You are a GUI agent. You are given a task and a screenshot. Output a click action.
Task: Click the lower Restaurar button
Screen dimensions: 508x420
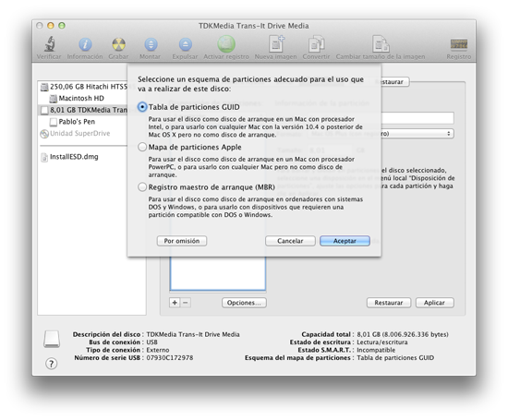[389, 303]
